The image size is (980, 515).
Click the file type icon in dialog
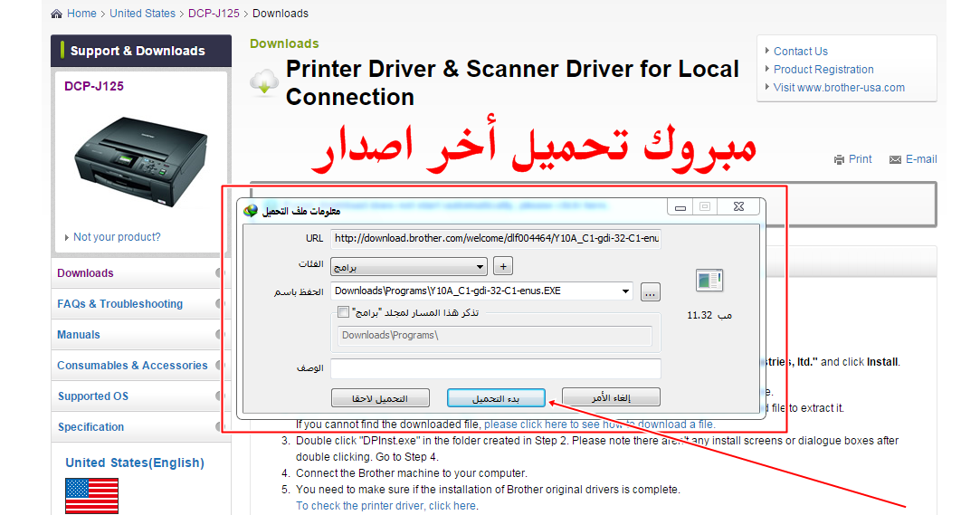(x=709, y=280)
